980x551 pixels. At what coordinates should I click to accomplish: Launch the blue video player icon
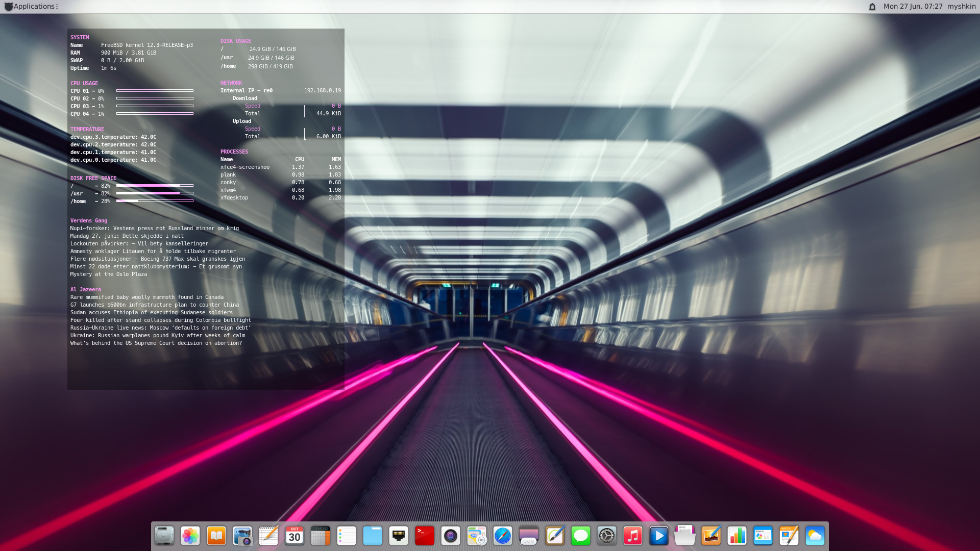(659, 536)
